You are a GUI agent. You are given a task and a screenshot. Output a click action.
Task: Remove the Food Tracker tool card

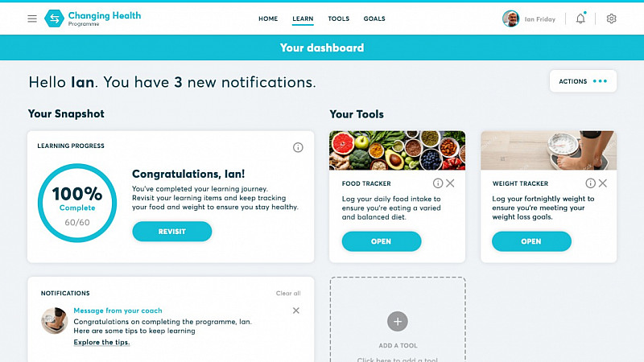coord(451,183)
